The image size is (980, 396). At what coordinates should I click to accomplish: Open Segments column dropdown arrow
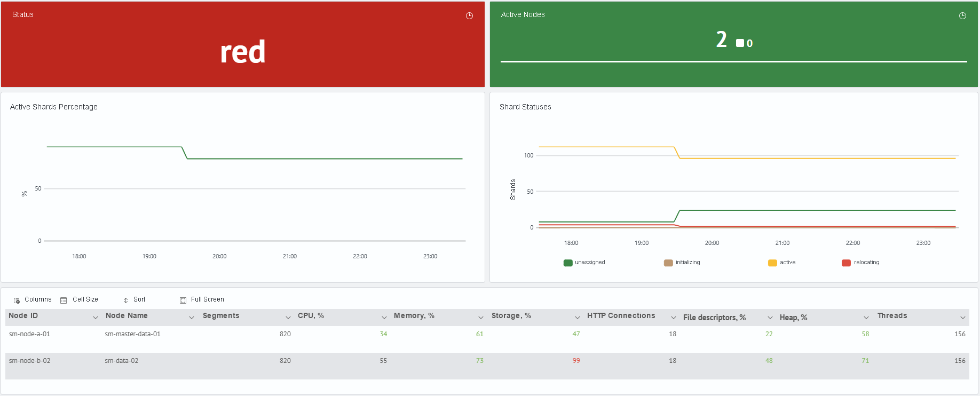click(x=288, y=318)
